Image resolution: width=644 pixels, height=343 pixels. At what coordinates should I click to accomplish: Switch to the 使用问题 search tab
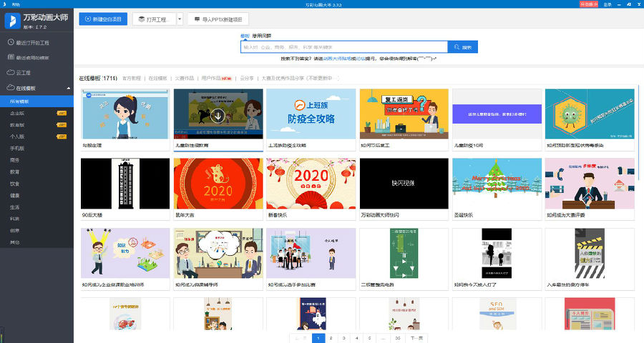point(262,36)
